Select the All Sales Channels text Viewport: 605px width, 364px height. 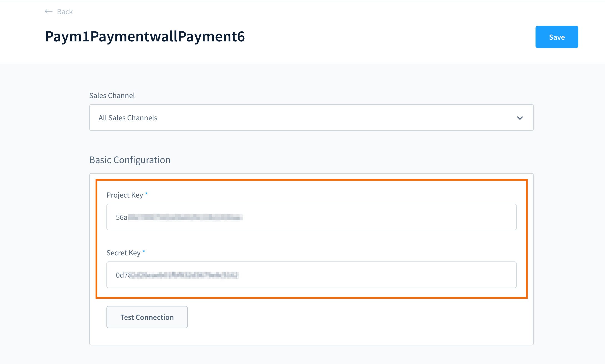click(x=128, y=118)
